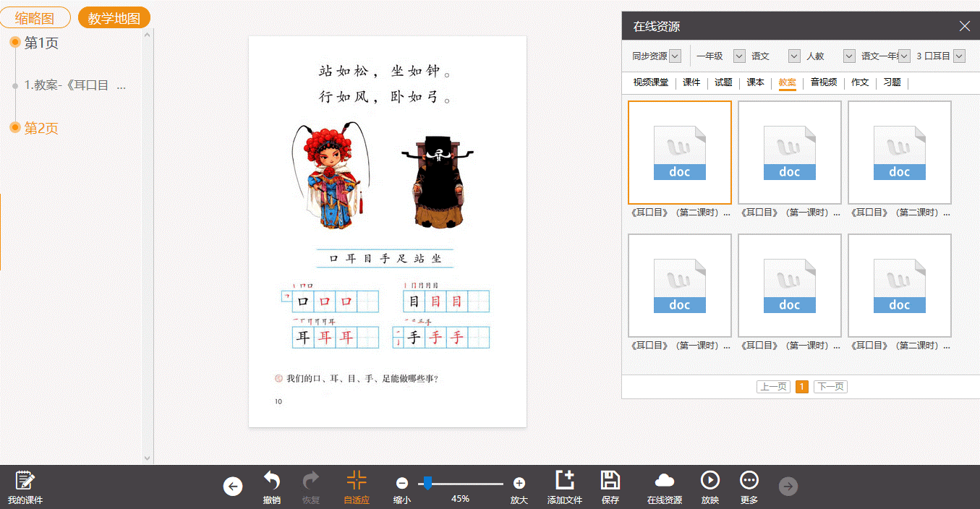Save the courseware with 保存 icon
The image size is (980, 509).
[x=610, y=482]
